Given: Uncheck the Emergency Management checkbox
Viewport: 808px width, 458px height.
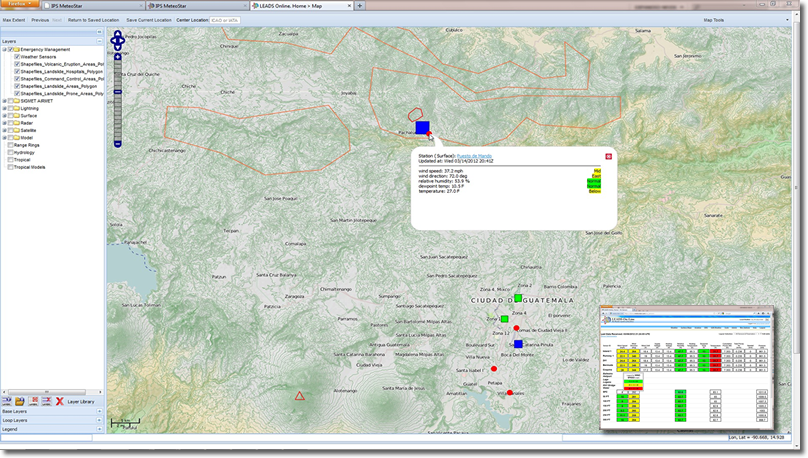Looking at the screenshot, I should click(x=10, y=49).
